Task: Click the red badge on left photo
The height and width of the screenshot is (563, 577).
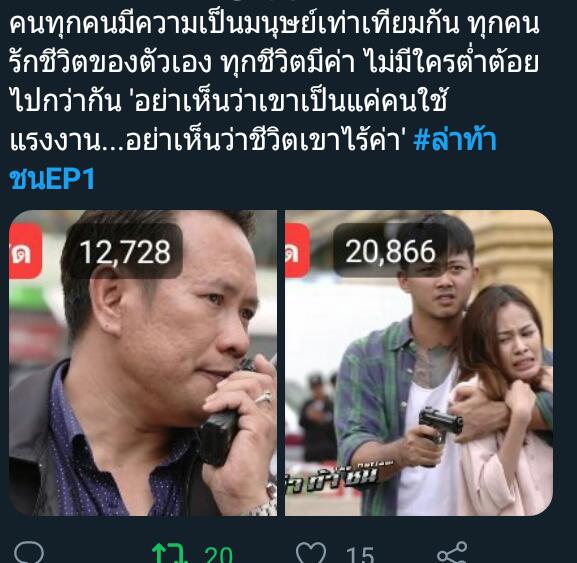Action: pos(25,251)
